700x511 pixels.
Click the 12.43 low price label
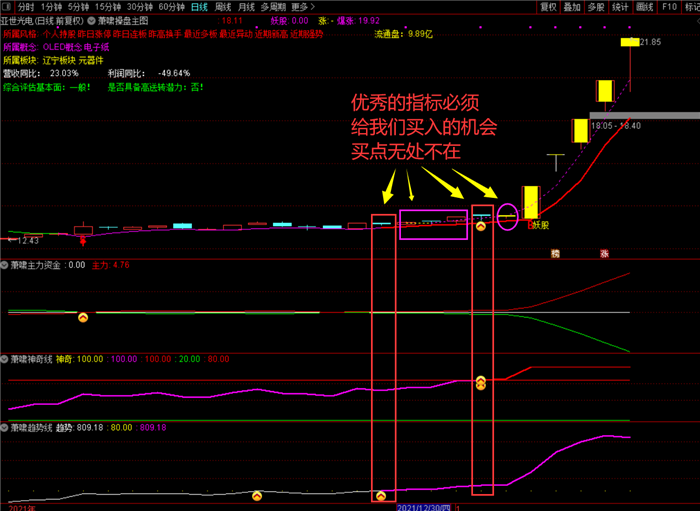click(x=29, y=241)
